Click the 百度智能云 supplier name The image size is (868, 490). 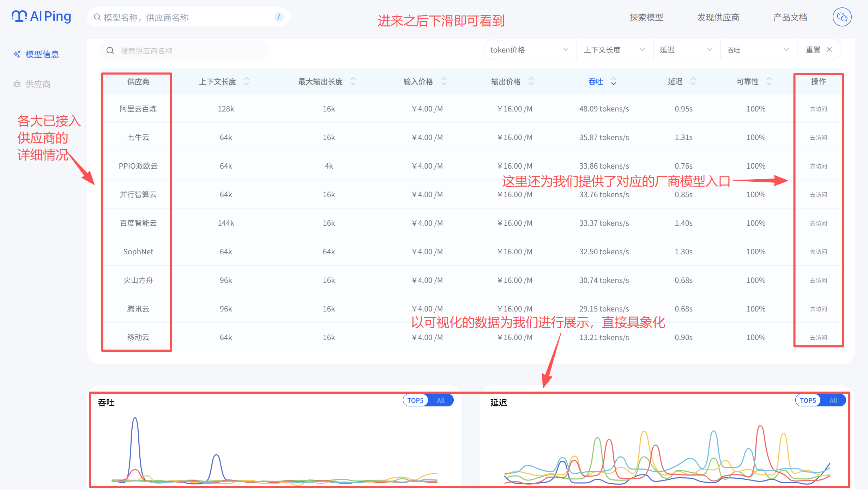pos(138,223)
